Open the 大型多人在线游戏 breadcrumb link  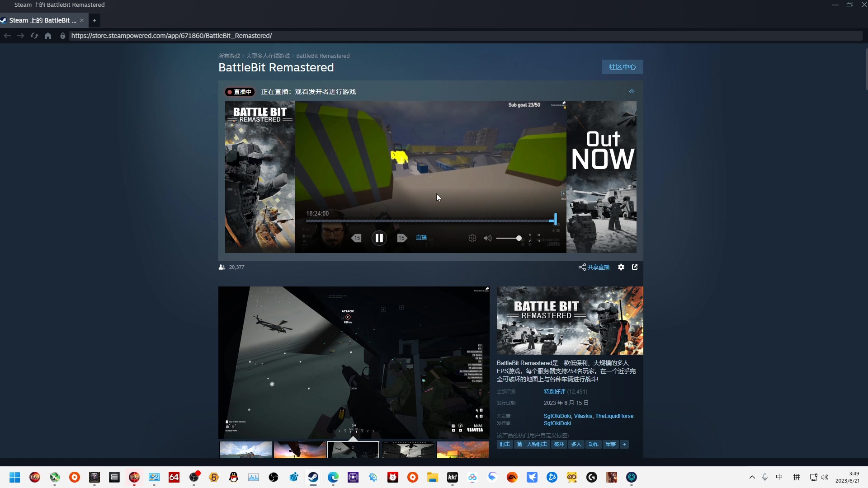click(268, 56)
